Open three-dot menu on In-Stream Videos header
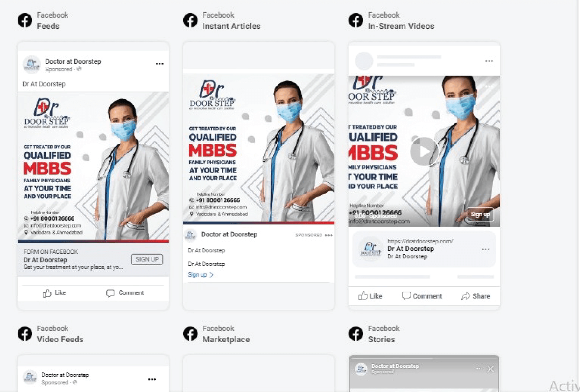The width and height of the screenshot is (580, 392). pos(489,61)
